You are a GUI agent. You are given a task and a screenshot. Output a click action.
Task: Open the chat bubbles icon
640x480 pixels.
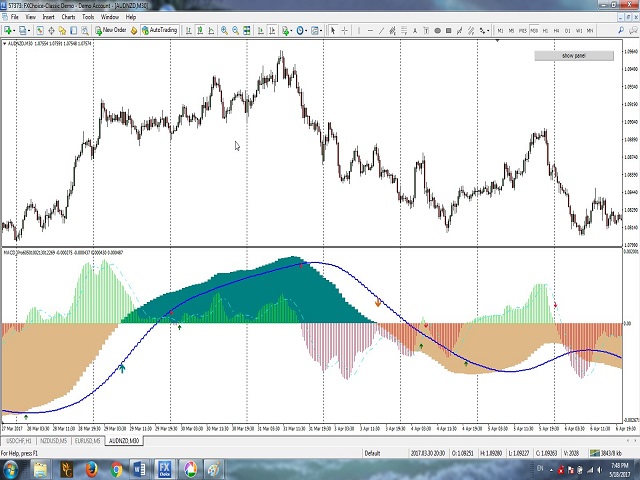click(633, 30)
